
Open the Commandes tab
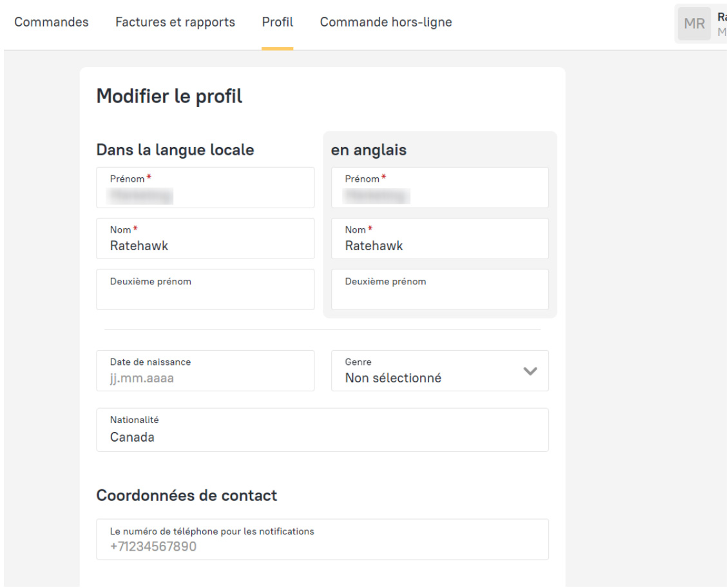(52, 22)
